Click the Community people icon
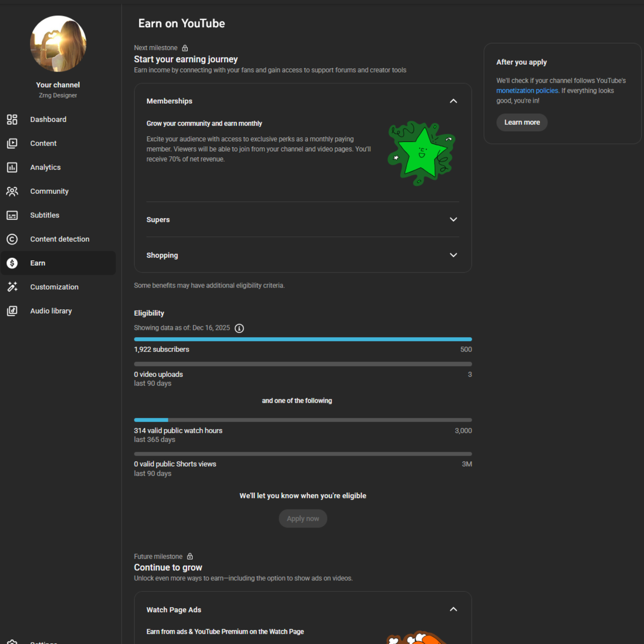The image size is (644, 644). tap(12, 191)
